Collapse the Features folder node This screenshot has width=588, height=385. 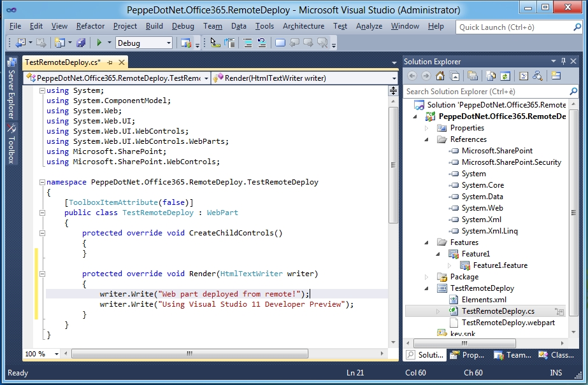426,242
